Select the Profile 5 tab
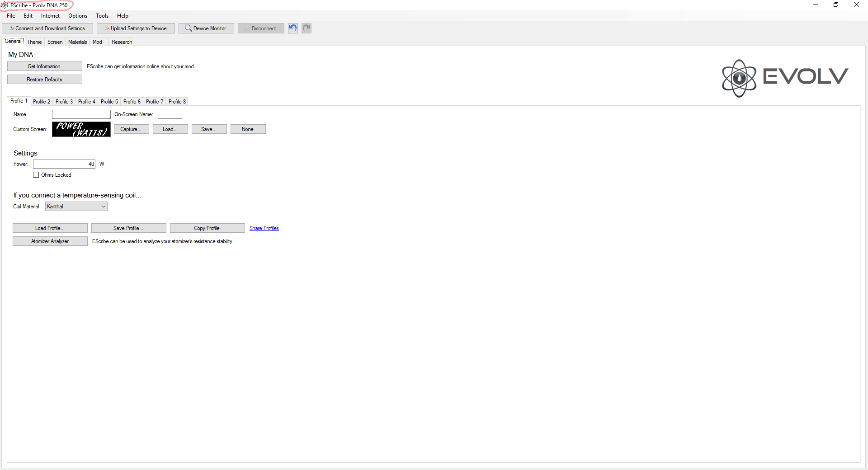The width and height of the screenshot is (868, 470). [109, 102]
